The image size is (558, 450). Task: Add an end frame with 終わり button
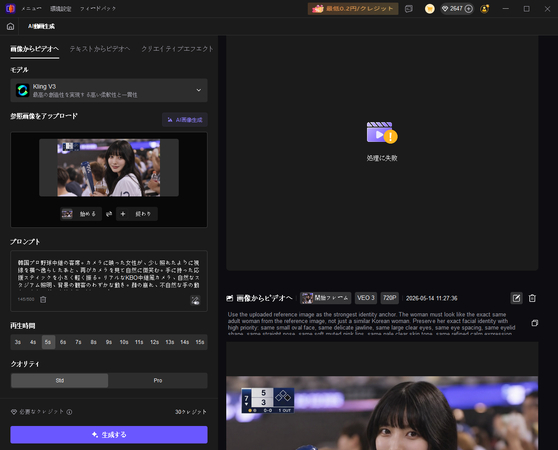point(137,214)
